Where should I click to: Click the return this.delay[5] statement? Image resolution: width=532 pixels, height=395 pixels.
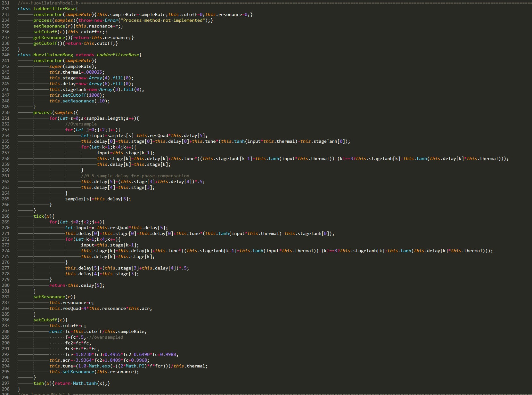77,286
